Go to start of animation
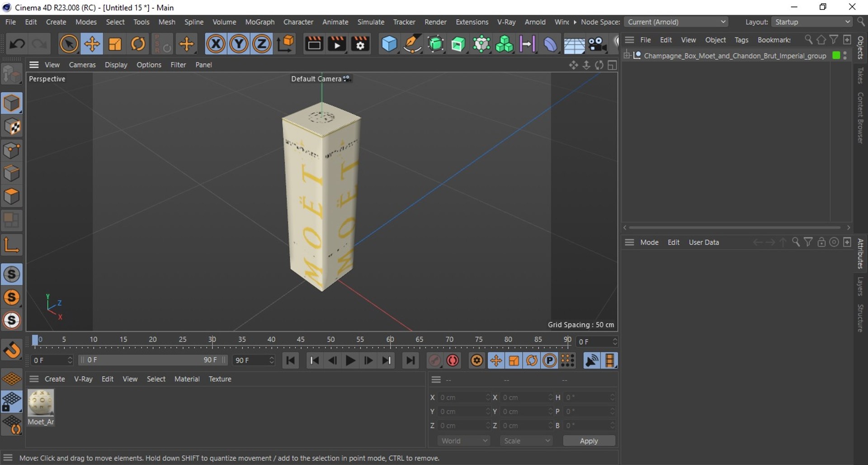 click(290, 361)
